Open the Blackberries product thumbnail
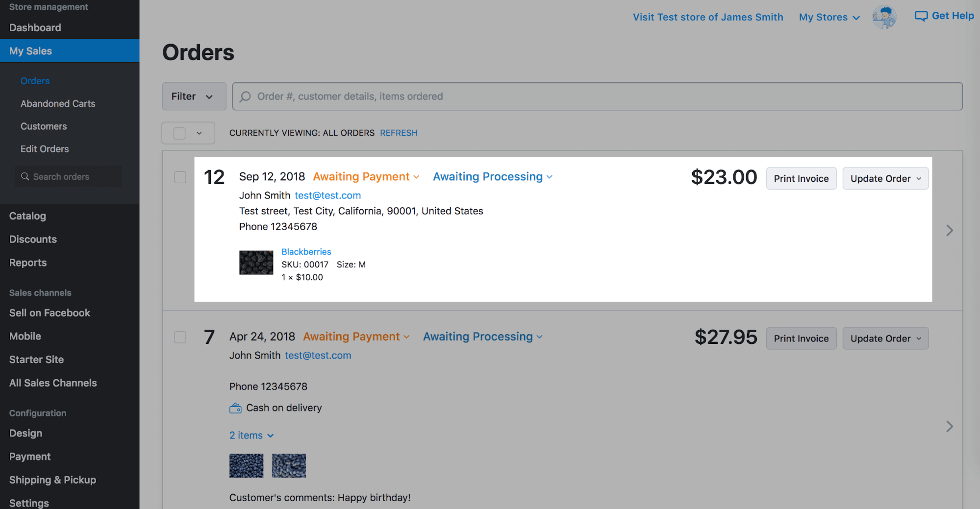 click(x=256, y=263)
